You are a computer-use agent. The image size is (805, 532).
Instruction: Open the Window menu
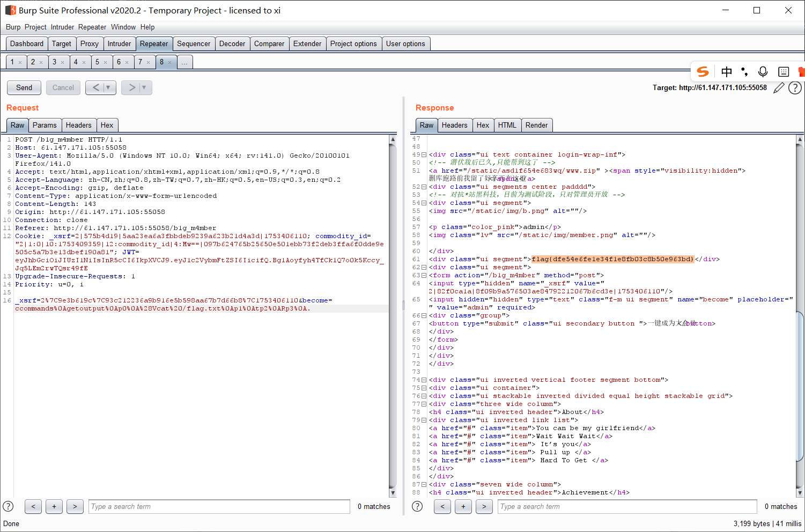[123, 27]
